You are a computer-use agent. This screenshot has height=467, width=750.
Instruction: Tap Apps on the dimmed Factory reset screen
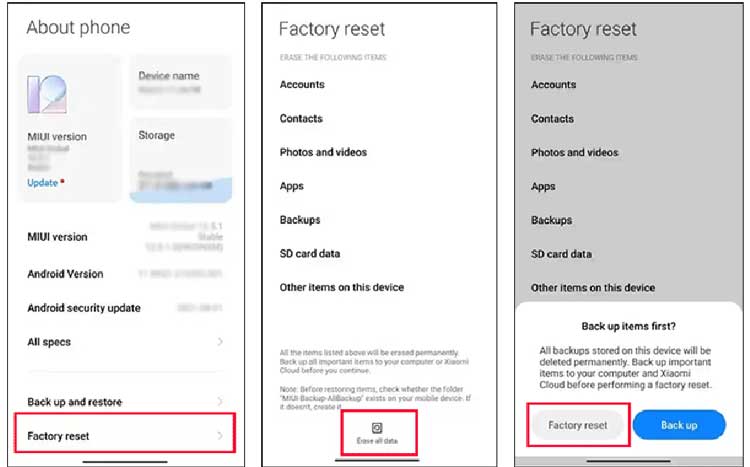coord(543,186)
